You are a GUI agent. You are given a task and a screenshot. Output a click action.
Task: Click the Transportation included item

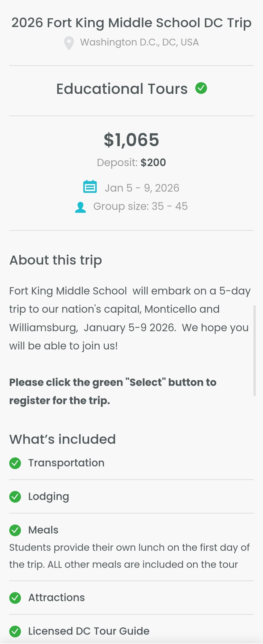(x=66, y=463)
